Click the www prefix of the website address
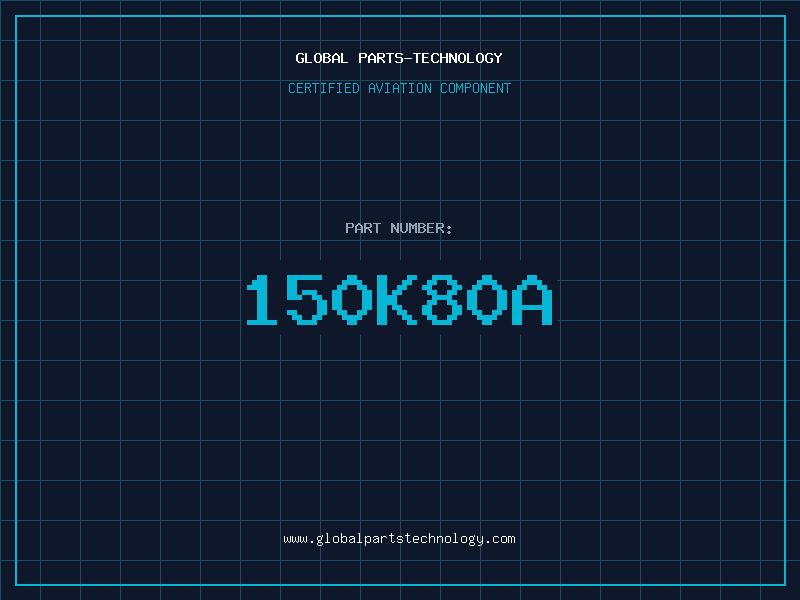The image size is (800, 600). (x=295, y=539)
